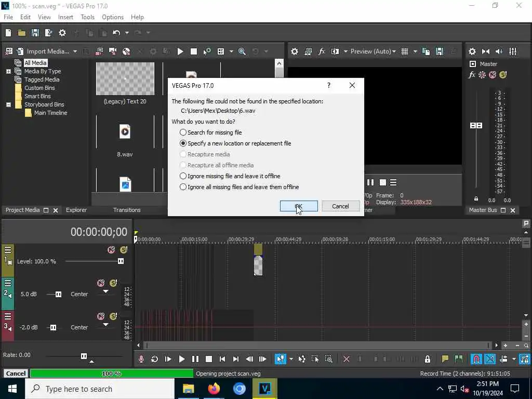Toggle Master bus solo
Viewport: 532px width, 399px height.
(x=503, y=75)
